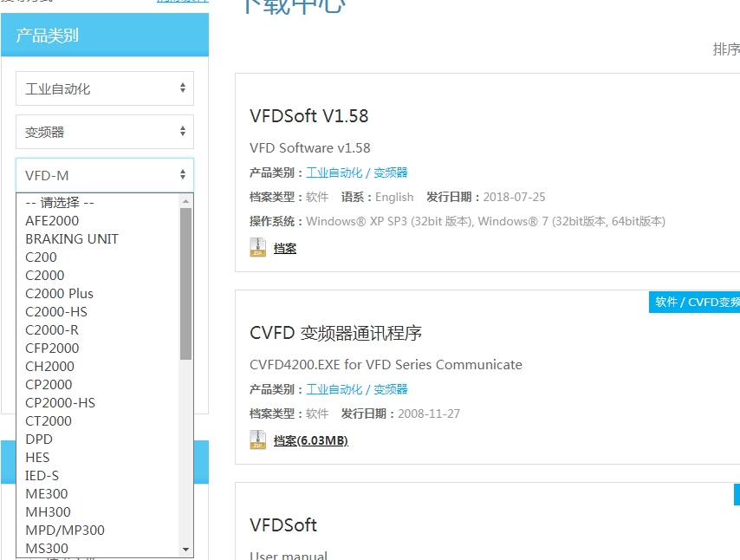Click the dropdown list scroll-up arrow
This screenshot has height=560, width=740.
[x=185, y=201]
